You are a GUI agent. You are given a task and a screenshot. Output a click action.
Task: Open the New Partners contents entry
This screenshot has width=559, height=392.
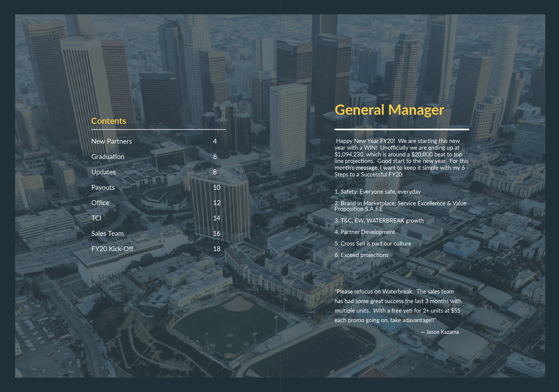111,141
